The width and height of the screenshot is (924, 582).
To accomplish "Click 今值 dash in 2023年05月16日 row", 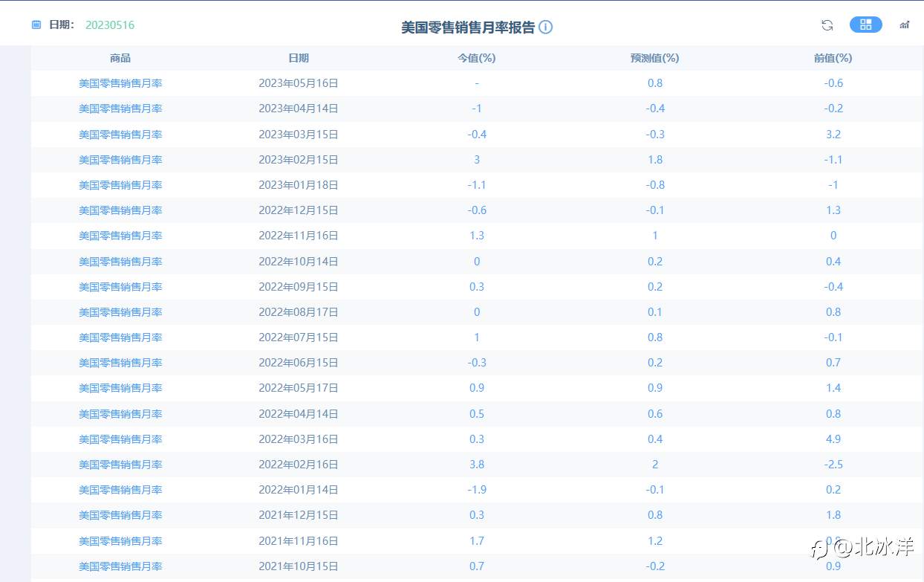I will (x=477, y=83).
